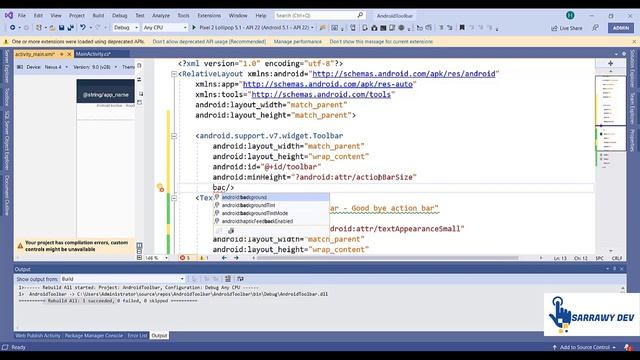The width and height of the screenshot is (640, 360).
Task: Close the activity_main.xml tab
Action: [69, 54]
